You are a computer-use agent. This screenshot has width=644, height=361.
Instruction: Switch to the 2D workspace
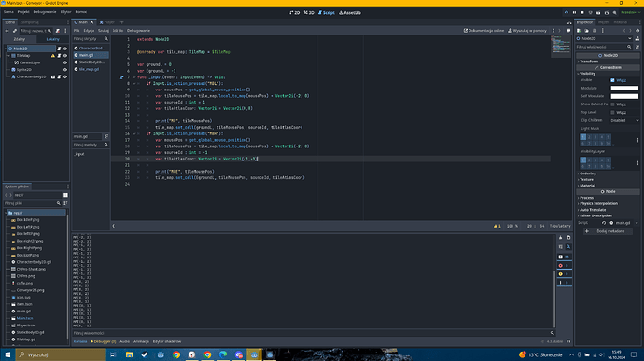pos(295,13)
